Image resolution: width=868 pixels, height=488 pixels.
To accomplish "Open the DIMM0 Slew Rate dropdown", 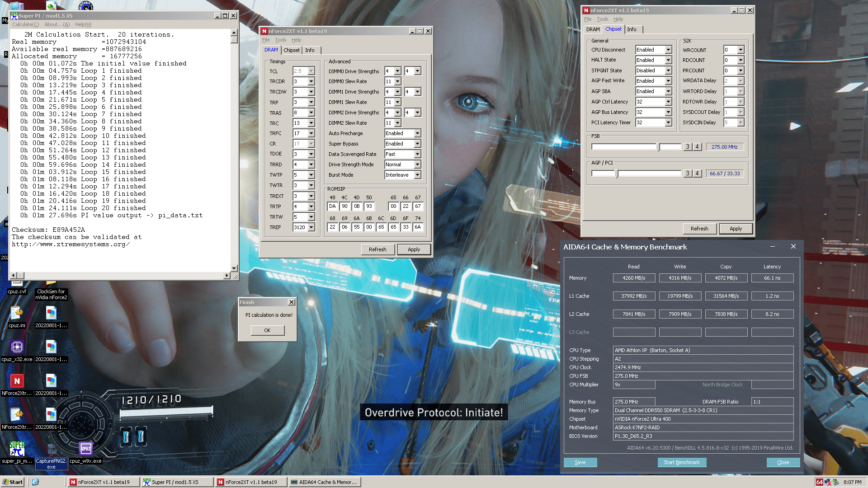I will (398, 82).
